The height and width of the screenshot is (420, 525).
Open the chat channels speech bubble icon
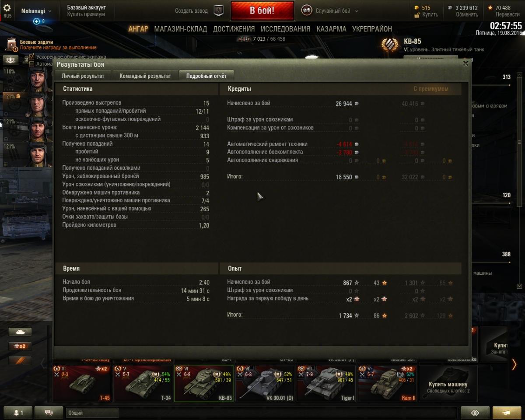pyautogui.click(x=49, y=413)
